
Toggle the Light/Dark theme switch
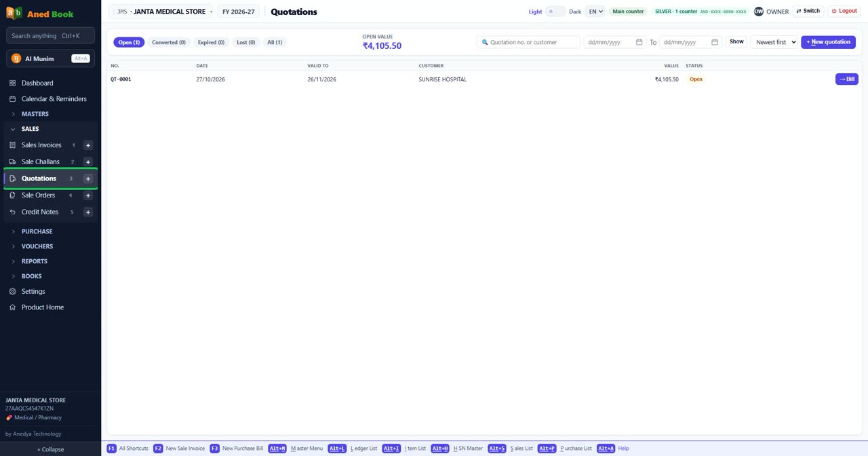pyautogui.click(x=555, y=12)
